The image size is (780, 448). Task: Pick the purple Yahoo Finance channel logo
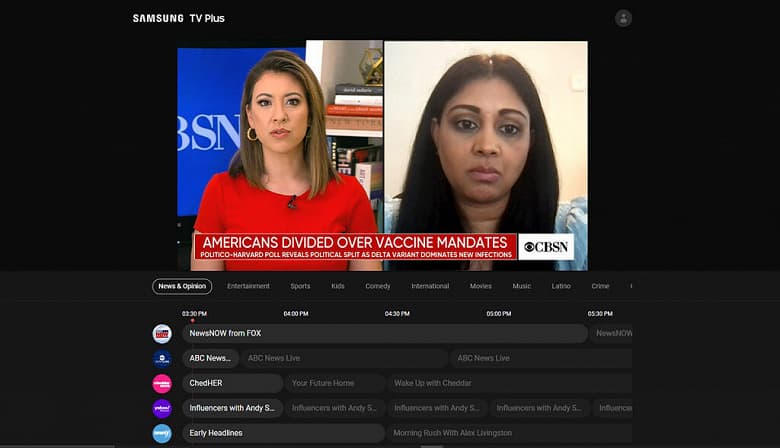click(162, 408)
